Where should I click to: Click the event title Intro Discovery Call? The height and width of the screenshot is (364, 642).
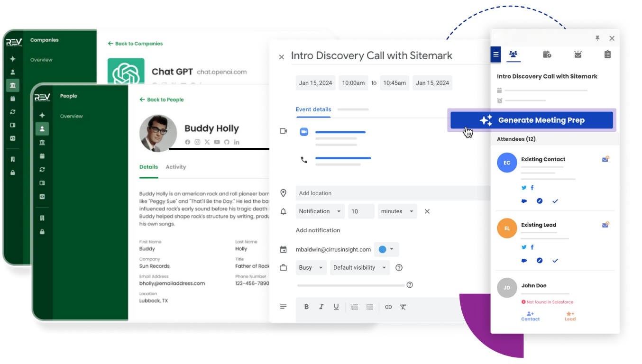tap(372, 55)
